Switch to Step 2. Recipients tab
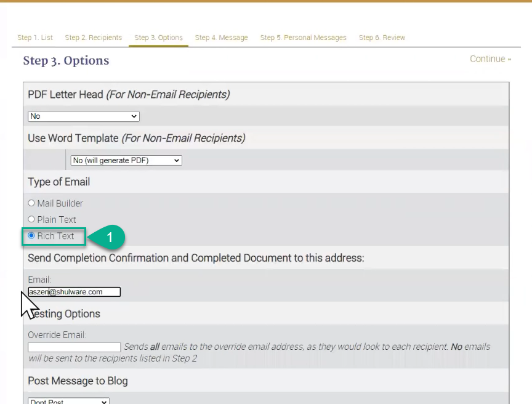The height and width of the screenshot is (404, 532). (94, 38)
